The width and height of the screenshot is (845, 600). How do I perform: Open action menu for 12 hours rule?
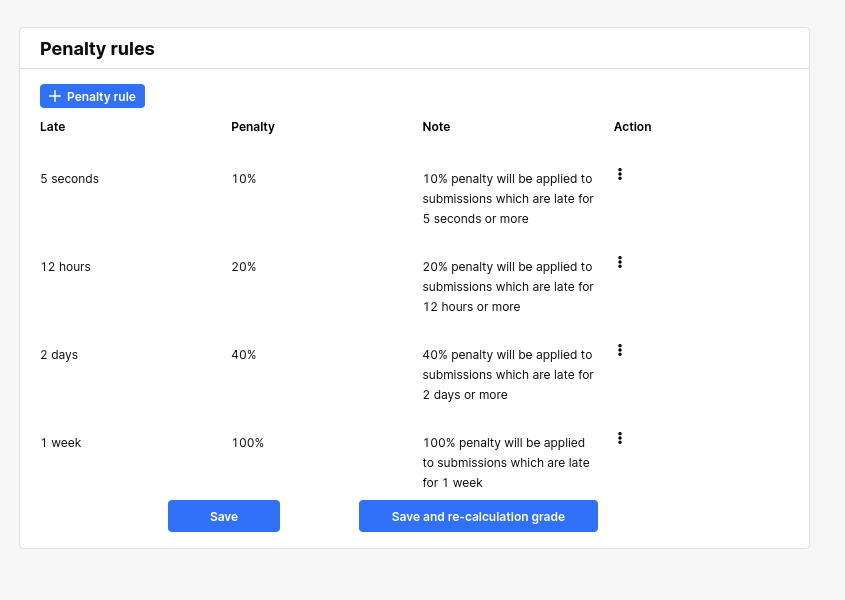[x=620, y=262]
